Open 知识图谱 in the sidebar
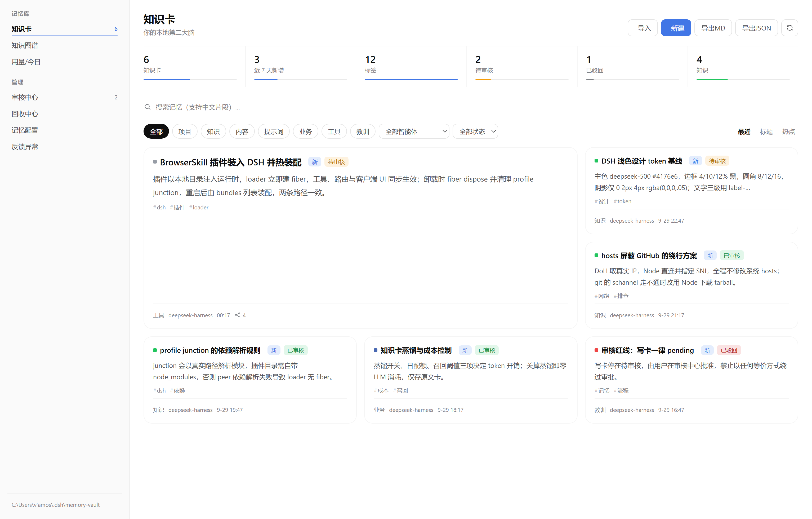 (64, 45)
